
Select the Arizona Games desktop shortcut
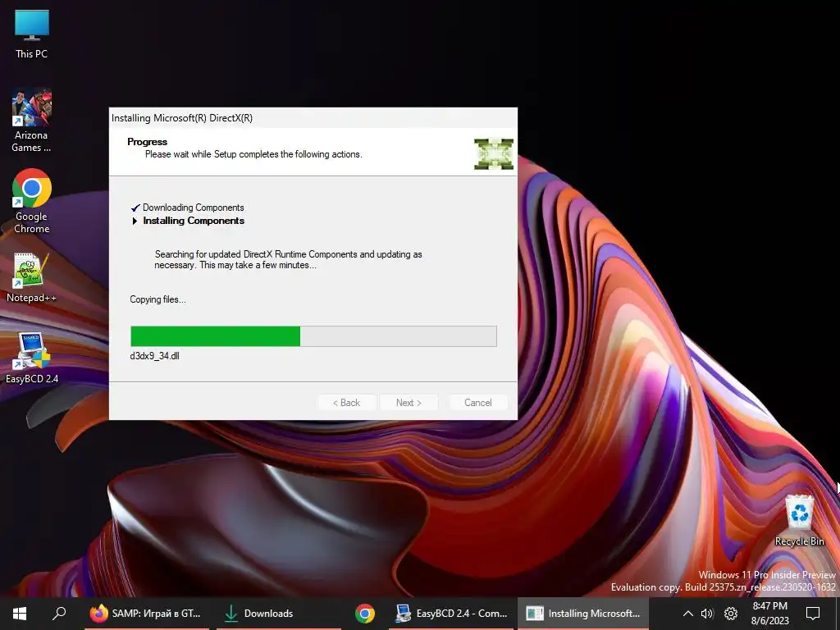[32, 121]
